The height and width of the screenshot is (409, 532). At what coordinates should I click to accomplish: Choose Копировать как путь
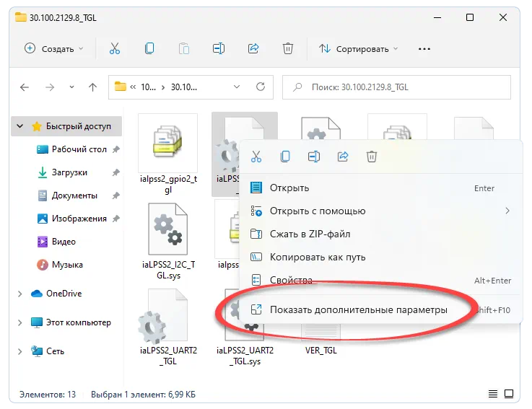click(380, 257)
